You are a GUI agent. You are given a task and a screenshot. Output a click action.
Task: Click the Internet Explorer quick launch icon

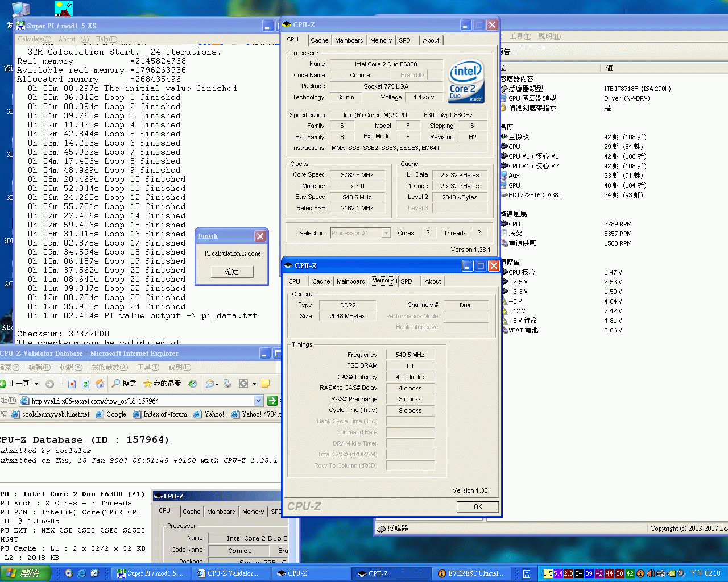coord(81,573)
